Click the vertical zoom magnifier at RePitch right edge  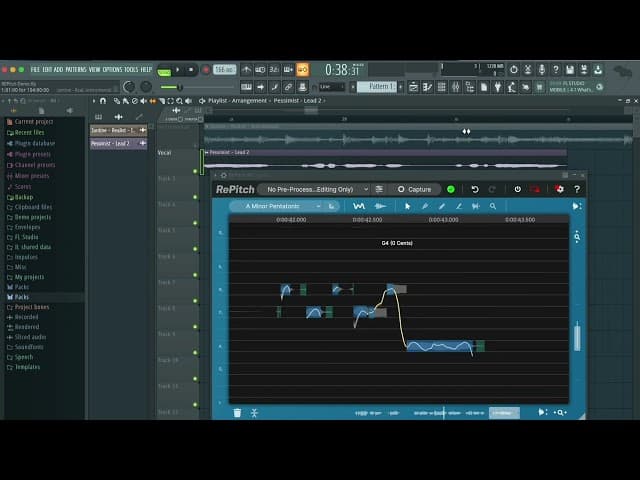click(577, 237)
